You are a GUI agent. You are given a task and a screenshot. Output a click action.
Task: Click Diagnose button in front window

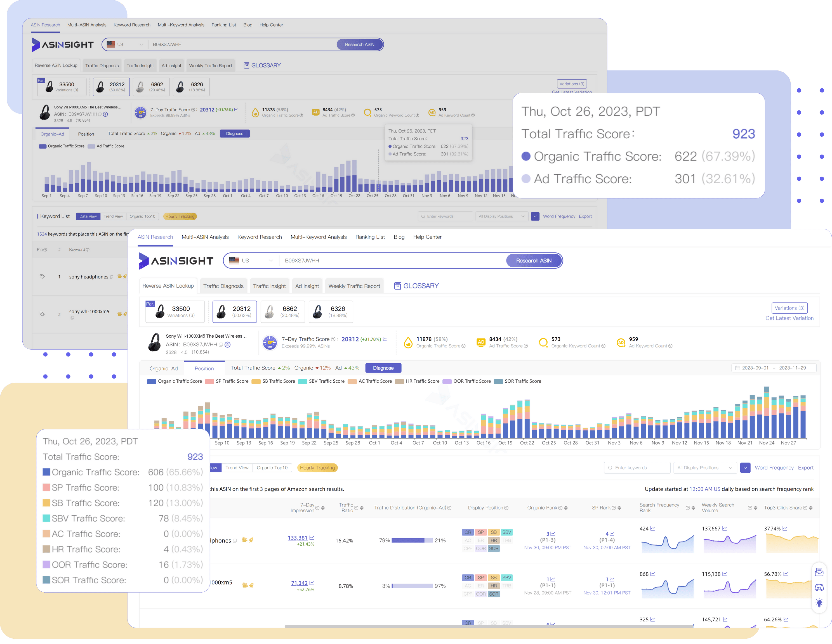point(383,368)
